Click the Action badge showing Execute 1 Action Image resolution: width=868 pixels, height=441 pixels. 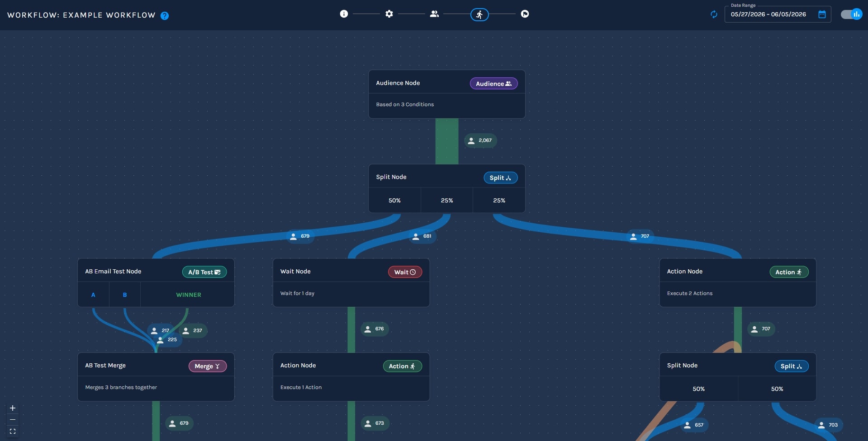coord(402,366)
